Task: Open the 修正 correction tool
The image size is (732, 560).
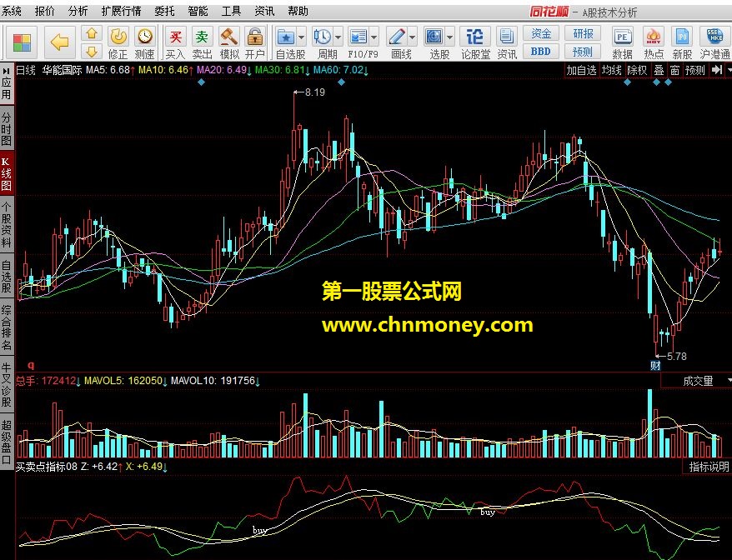Action: click(x=118, y=42)
